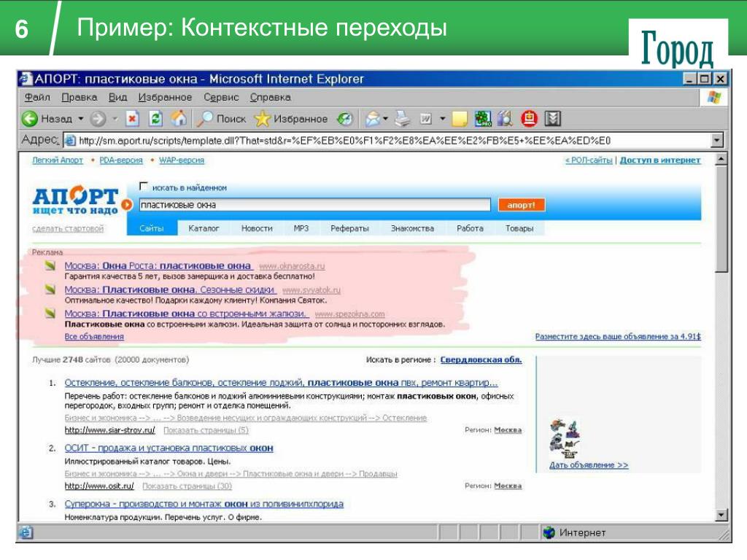Open the 'Легкий Апорт' link
This screenshot has width=747, height=560.
(x=58, y=160)
